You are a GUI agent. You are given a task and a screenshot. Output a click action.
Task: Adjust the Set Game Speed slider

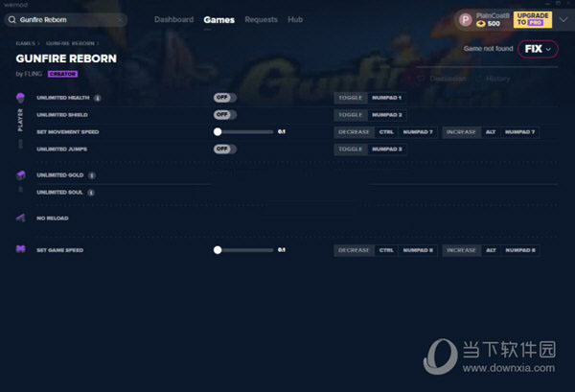click(x=243, y=250)
